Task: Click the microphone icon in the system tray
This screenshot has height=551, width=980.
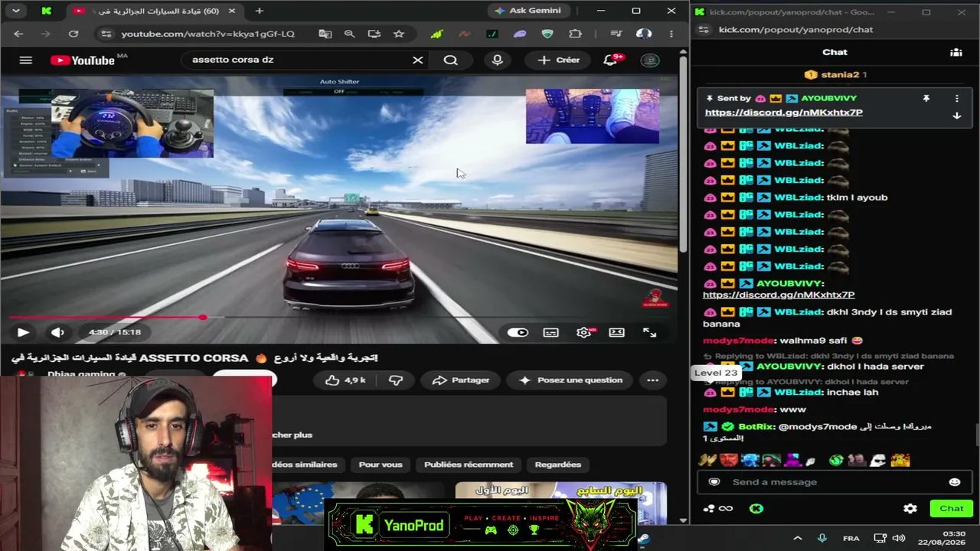Action: pos(822,538)
